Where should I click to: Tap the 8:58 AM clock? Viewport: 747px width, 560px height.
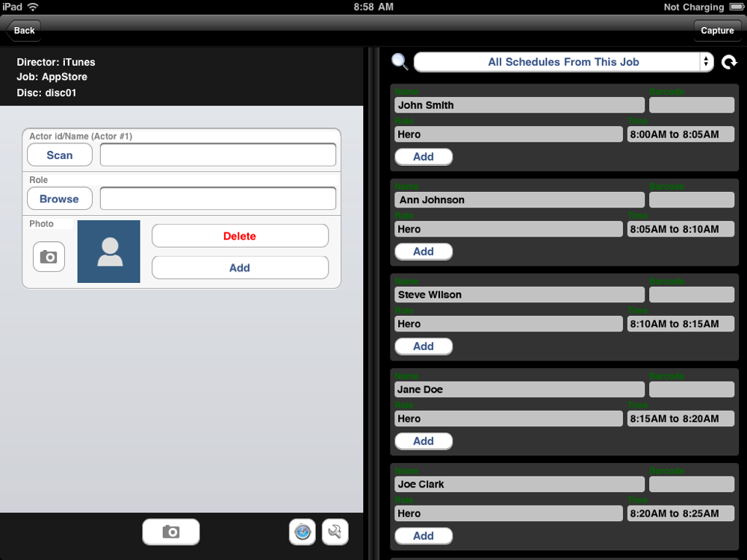point(373,7)
